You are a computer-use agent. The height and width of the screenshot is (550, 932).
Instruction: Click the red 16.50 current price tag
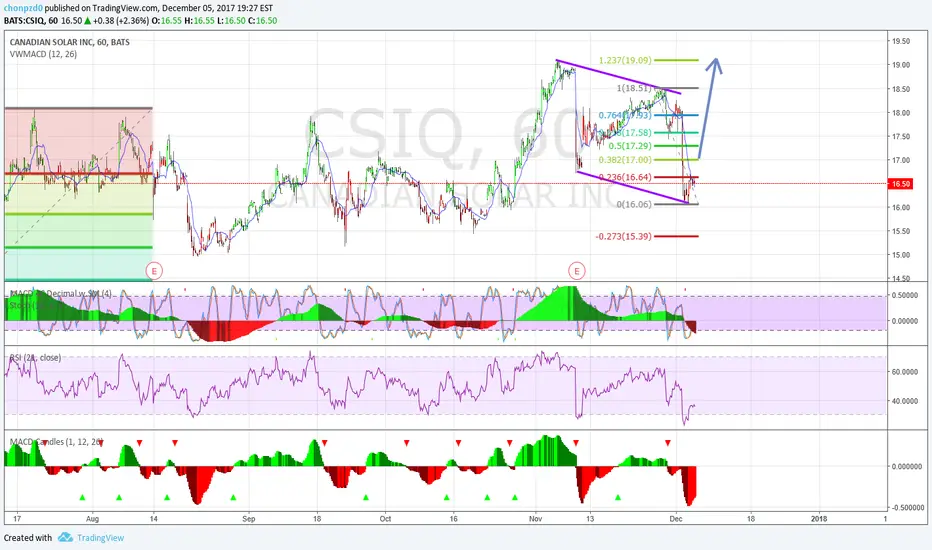click(900, 184)
